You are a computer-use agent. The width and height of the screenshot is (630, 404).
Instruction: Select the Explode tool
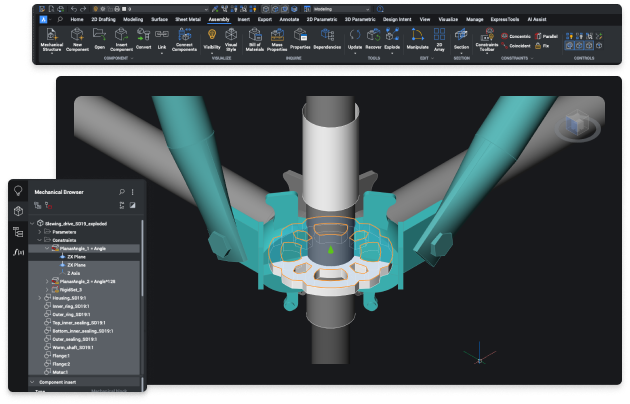392,39
